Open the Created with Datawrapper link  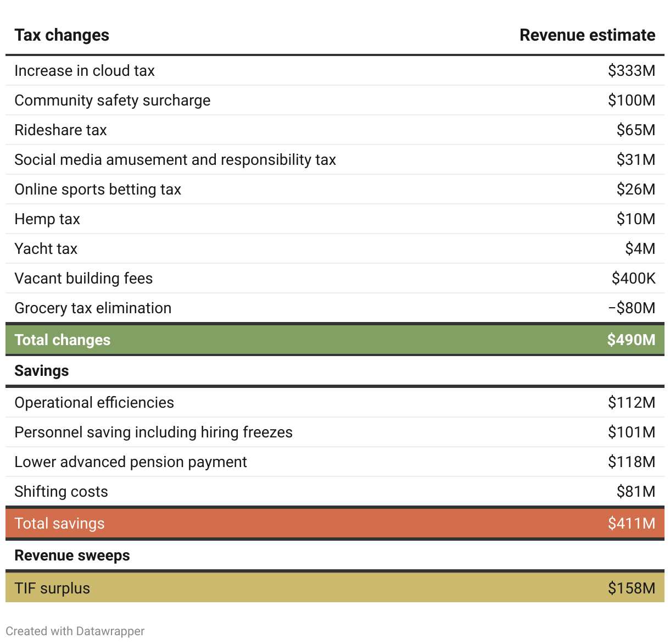(x=75, y=631)
